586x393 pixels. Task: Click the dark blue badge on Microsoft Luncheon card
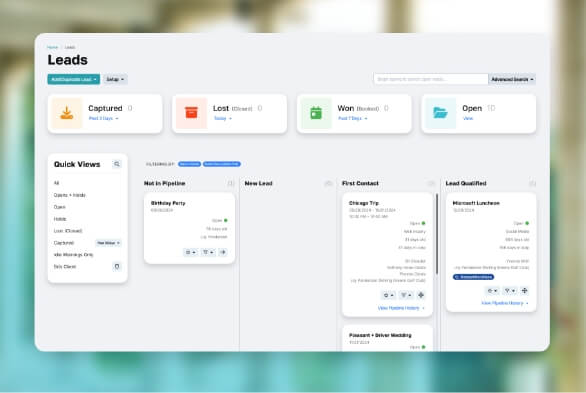[x=474, y=277]
